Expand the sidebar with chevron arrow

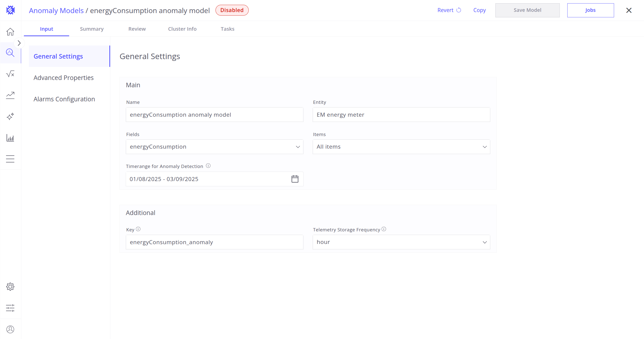click(x=19, y=43)
